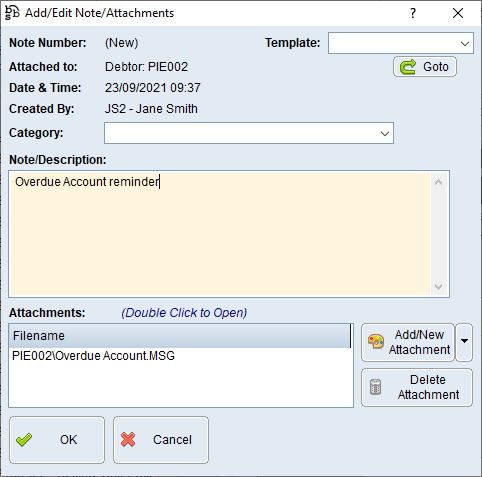Click the Delete Attachment button
This screenshot has height=477, width=482.
coord(417,387)
